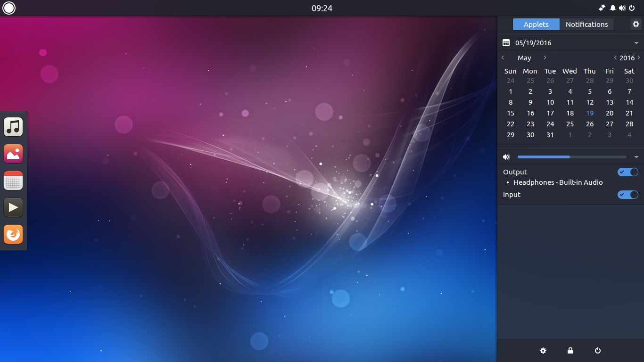Open the Budgie menu in the top-left corner
The height and width of the screenshot is (362, 644).
coord(8,8)
